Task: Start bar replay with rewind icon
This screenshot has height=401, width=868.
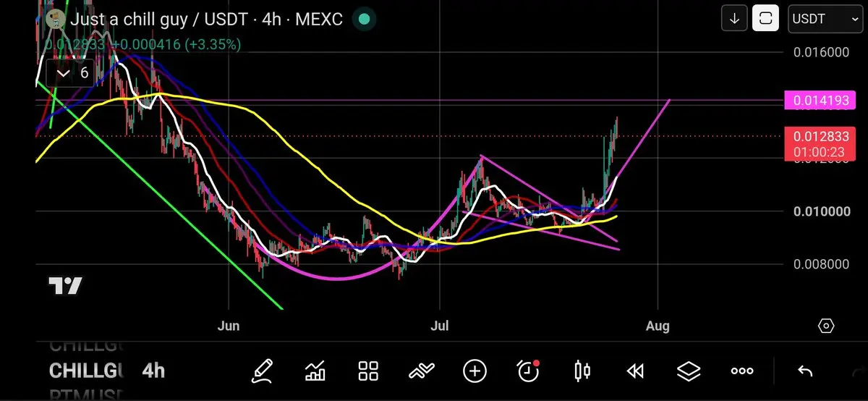Action: click(x=634, y=371)
